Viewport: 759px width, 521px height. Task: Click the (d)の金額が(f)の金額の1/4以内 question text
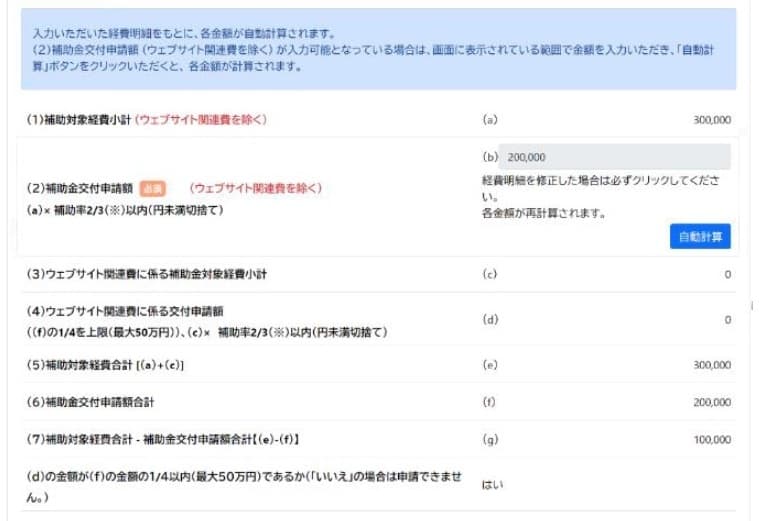pyautogui.click(x=244, y=487)
